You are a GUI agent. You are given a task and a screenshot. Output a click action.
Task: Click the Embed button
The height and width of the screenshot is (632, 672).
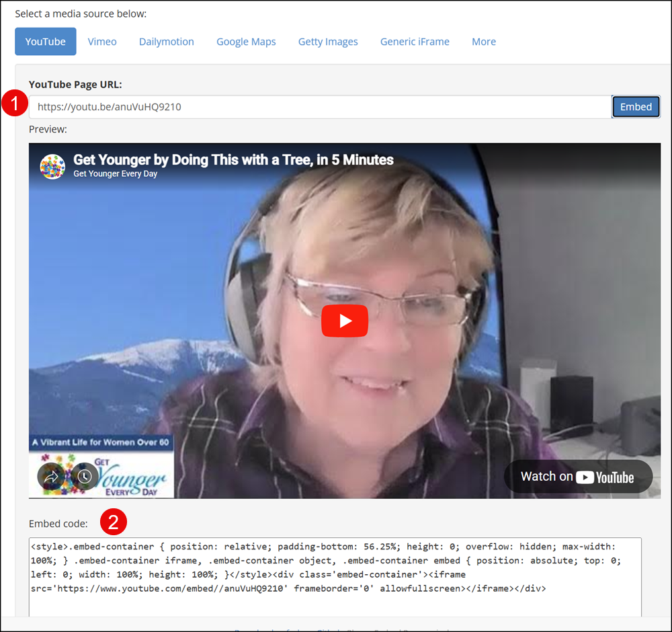pyautogui.click(x=636, y=107)
